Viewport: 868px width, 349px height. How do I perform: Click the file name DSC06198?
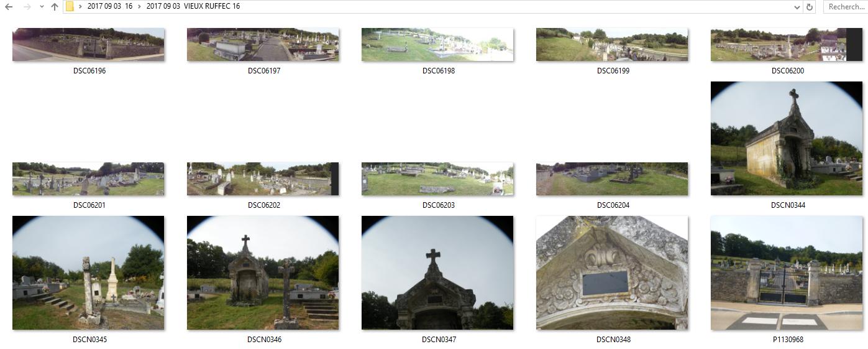(439, 71)
